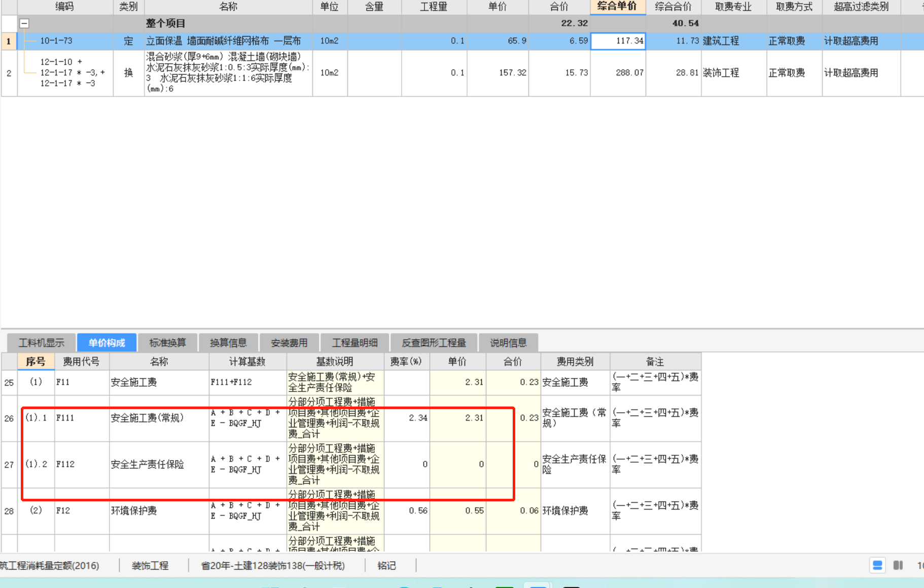Viewport: 924px width, 588px height.
Task: Click the 编码 column header
Action: (65, 7)
